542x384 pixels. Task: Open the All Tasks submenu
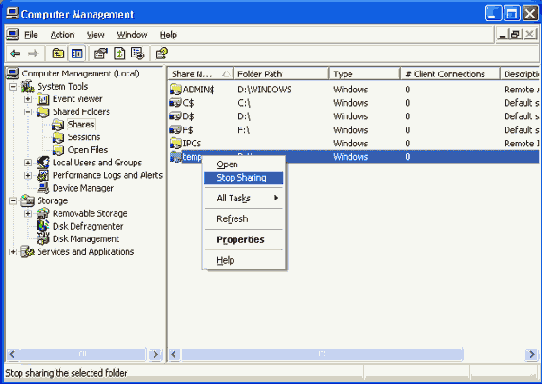(244, 198)
